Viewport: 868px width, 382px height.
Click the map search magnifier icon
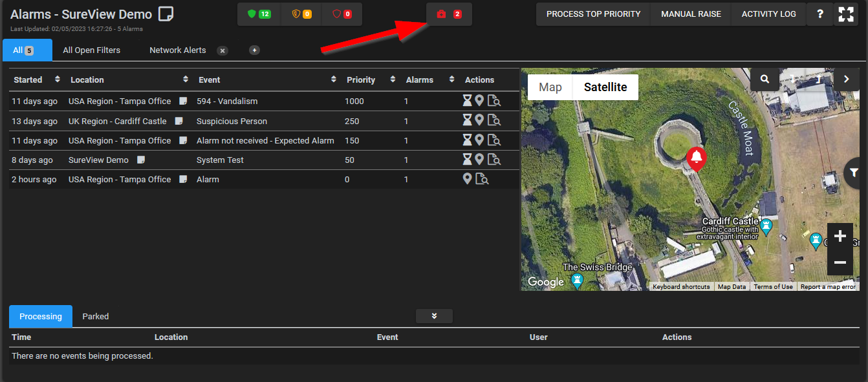765,79
